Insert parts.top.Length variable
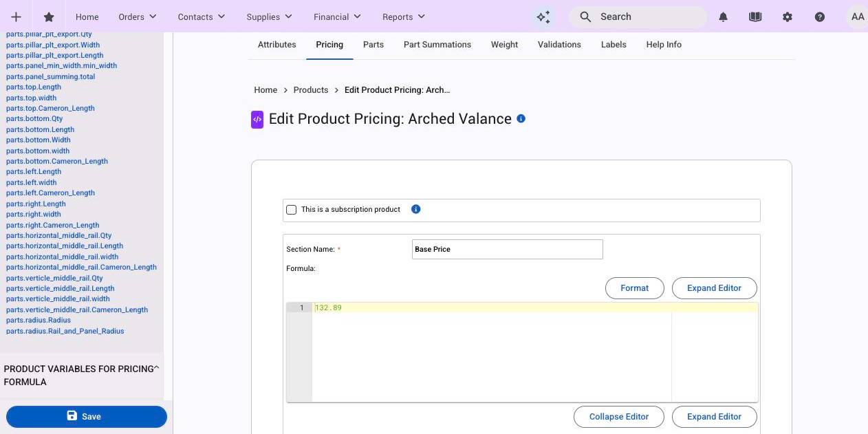868x434 pixels. pyautogui.click(x=34, y=87)
